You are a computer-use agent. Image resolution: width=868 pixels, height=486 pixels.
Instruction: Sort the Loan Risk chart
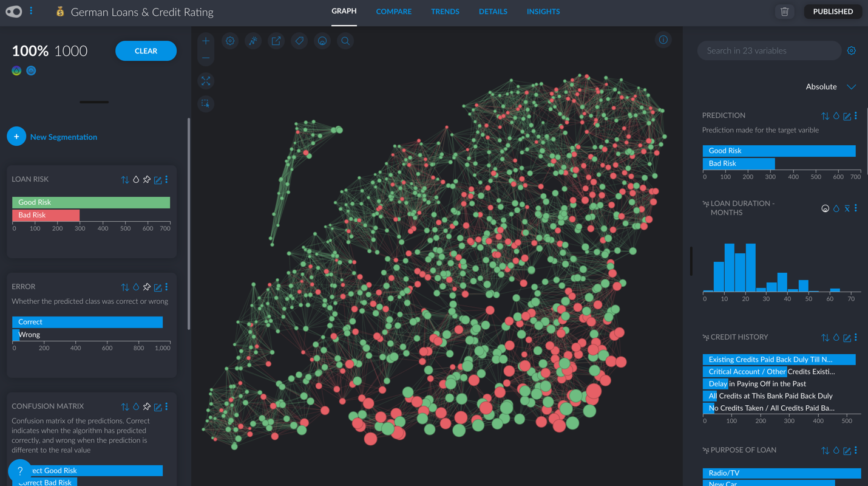tap(125, 180)
